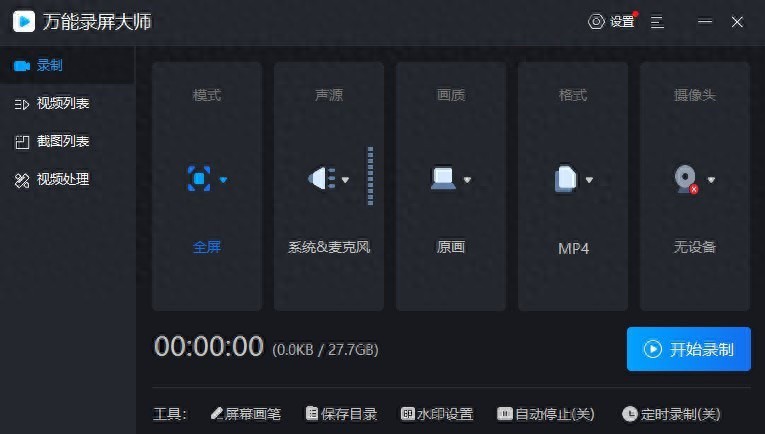Viewport: 765px width, 434px height.
Task: Click the full-screen mode icon
Action: [x=199, y=179]
